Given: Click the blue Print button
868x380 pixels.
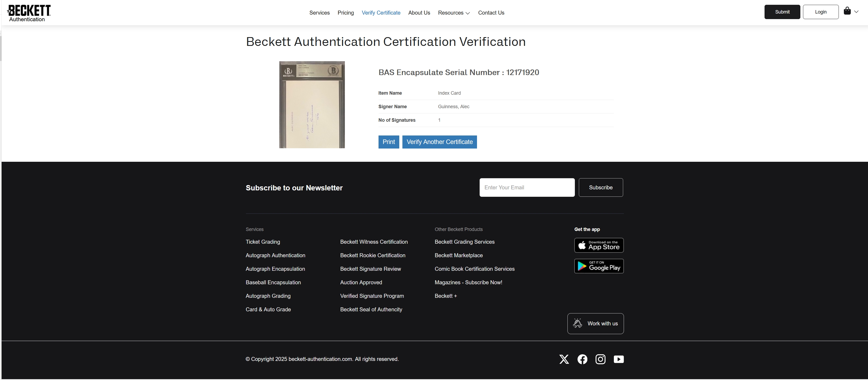Looking at the screenshot, I should click(x=389, y=142).
